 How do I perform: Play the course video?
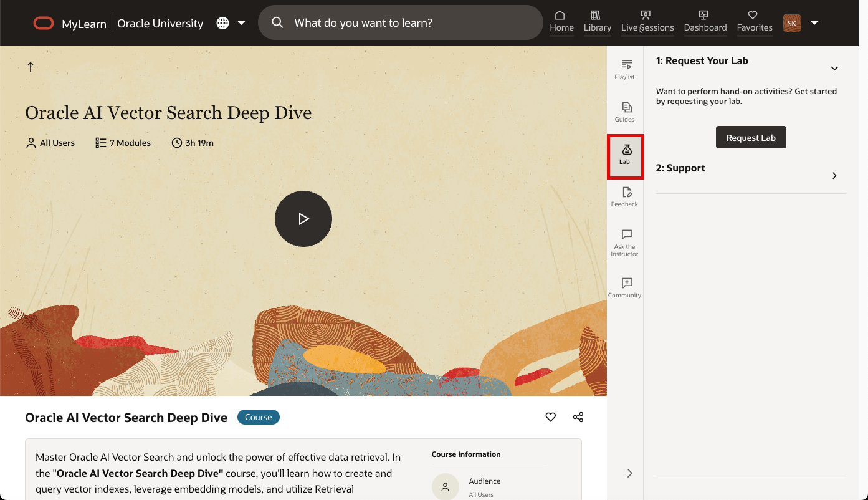pyautogui.click(x=303, y=219)
